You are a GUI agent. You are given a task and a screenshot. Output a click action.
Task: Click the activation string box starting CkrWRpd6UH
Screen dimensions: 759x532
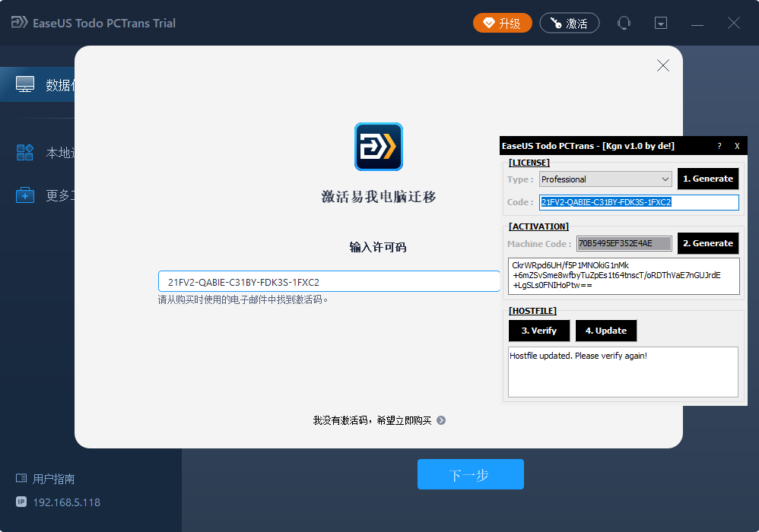(x=624, y=276)
